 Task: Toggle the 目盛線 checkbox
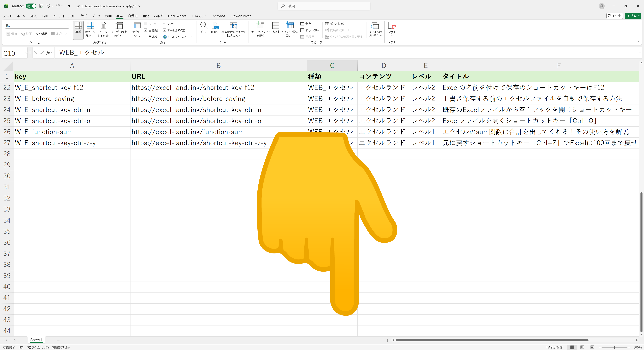(x=146, y=30)
